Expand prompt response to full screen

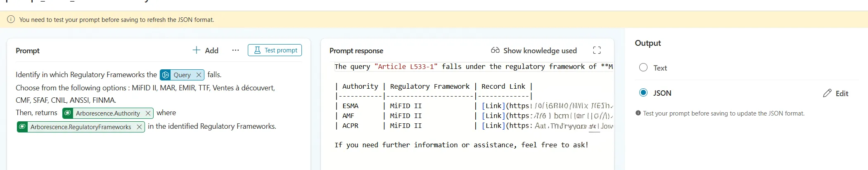pyautogui.click(x=597, y=50)
